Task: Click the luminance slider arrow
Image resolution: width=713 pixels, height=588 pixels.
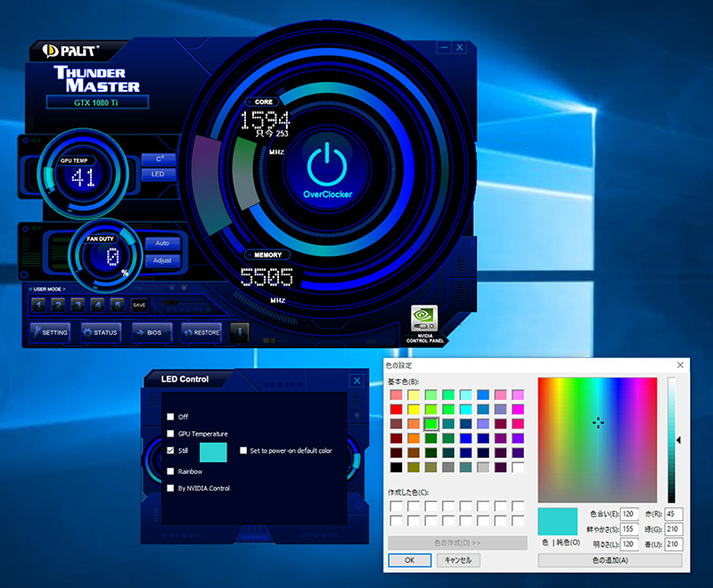Action: coord(678,440)
